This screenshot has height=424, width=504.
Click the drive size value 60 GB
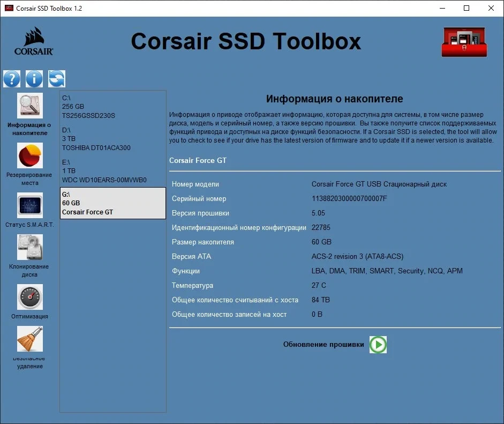321,242
